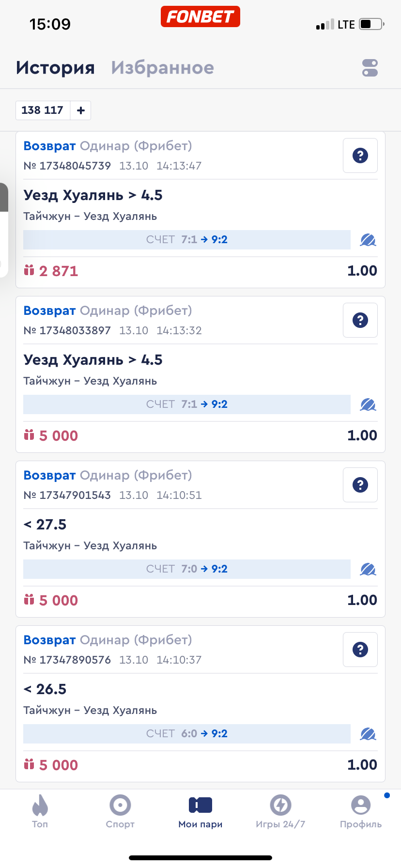Open help for bet № 17348045739
Viewport: 401px width, 868px height.
pos(360,155)
